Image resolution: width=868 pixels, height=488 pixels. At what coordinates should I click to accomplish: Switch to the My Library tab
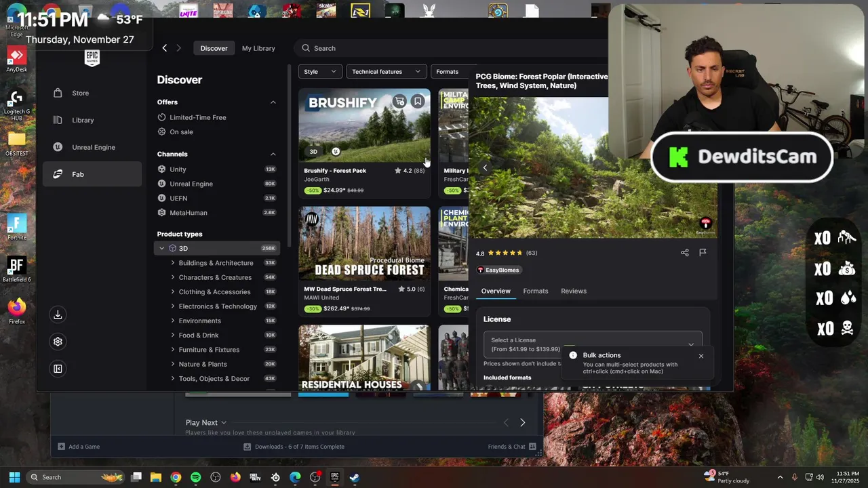click(x=258, y=48)
